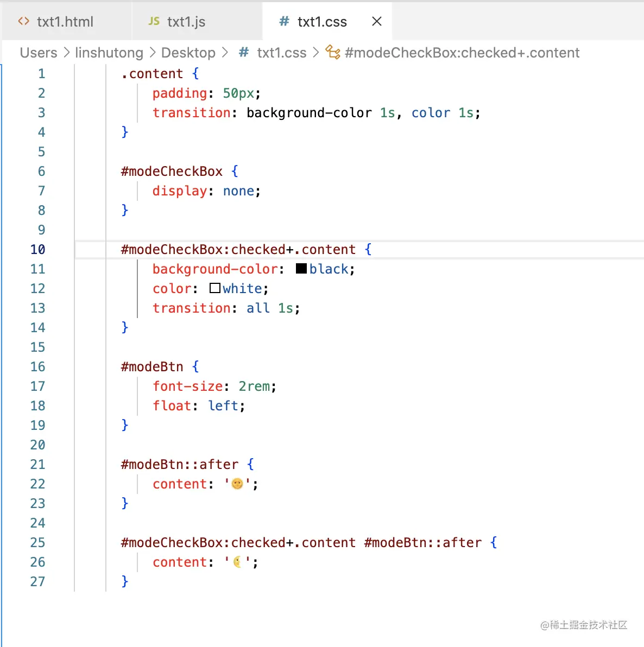Click line number 10 in gutter

(x=37, y=249)
